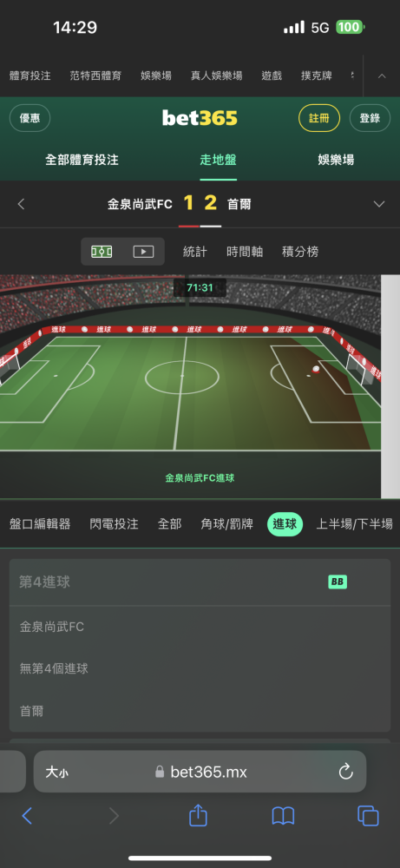Tap the 大小 text size icon

pyautogui.click(x=56, y=772)
